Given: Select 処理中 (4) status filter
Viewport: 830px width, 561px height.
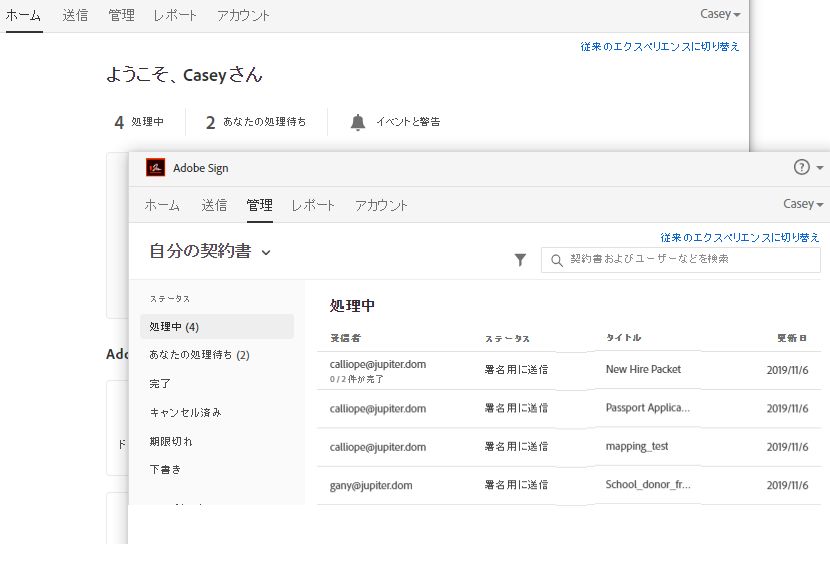Looking at the screenshot, I should (x=217, y=327).
